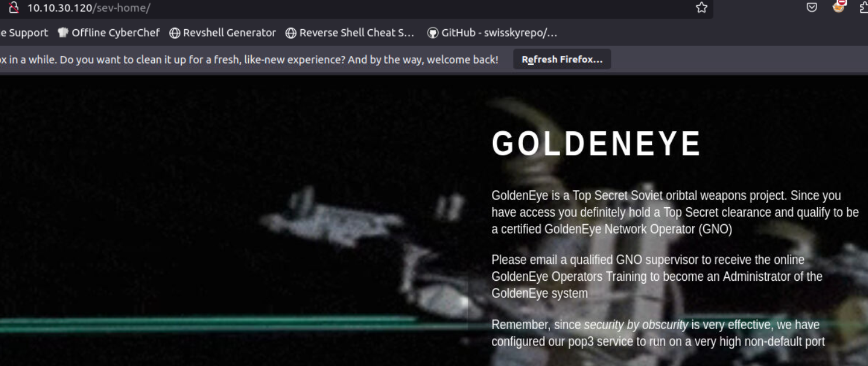Open Reverse Shell Cheat Sheet bookmark
This screenshot has width=868, height=366.
(350, 33)
